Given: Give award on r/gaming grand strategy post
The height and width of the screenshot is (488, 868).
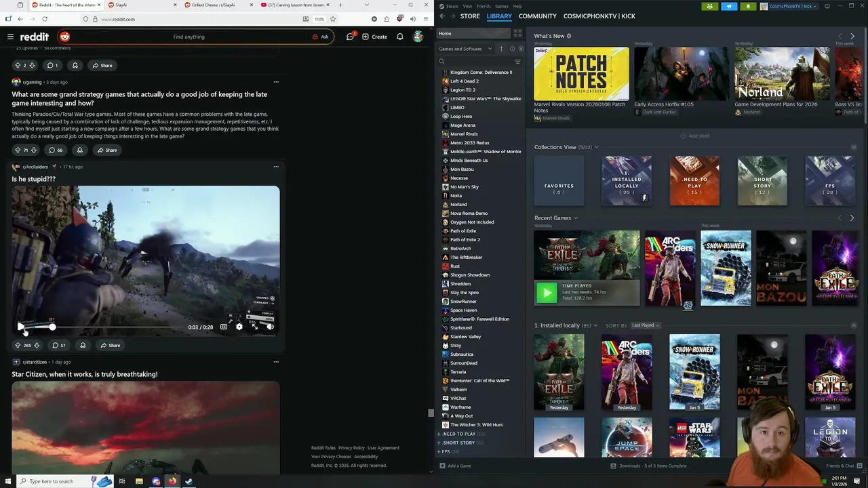Looking at the screenshot, I should coord(80,150).
